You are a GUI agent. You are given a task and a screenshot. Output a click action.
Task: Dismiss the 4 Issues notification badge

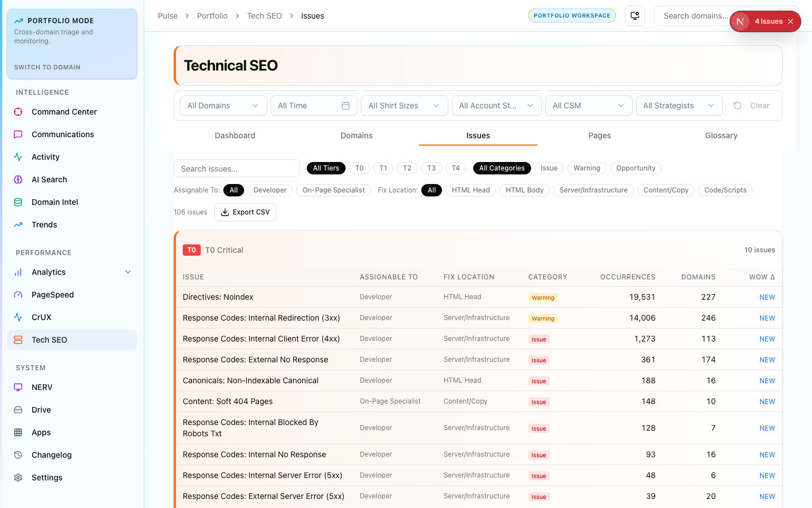791,21
